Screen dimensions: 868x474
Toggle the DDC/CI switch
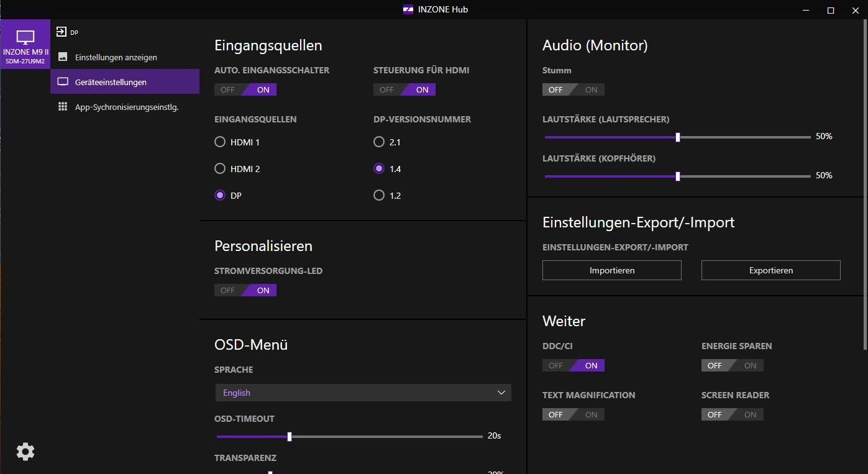point(573,365)
